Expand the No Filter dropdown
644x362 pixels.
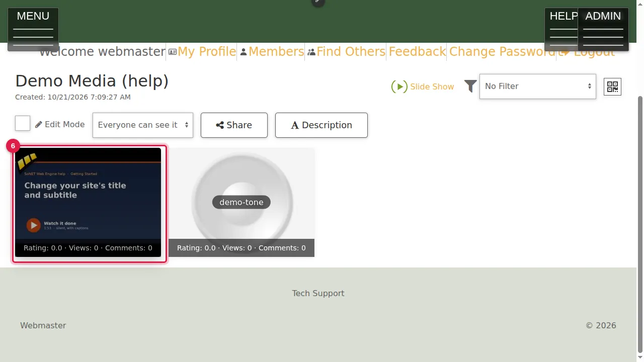pyautogui.click(x=538, y=86)
